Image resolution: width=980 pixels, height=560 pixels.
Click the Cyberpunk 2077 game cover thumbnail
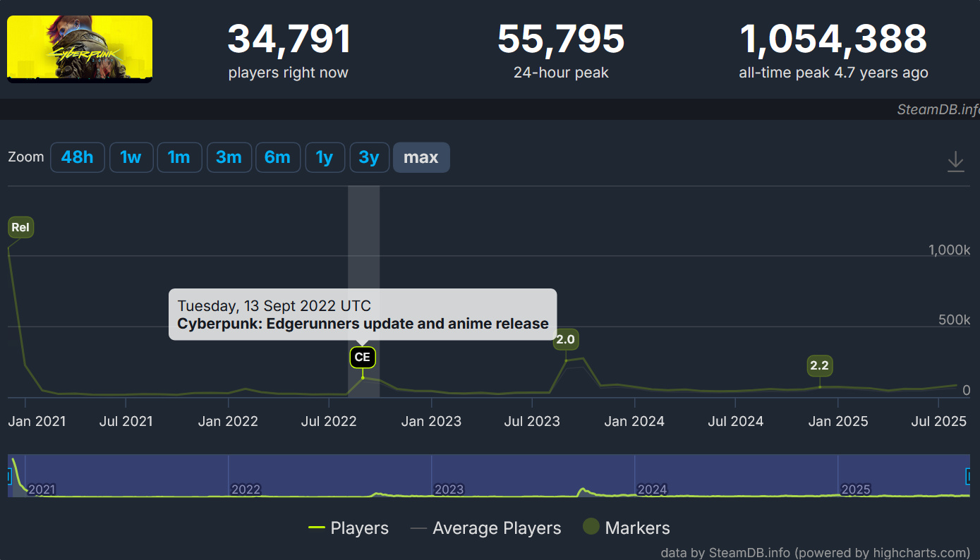[x=80, y=49]
